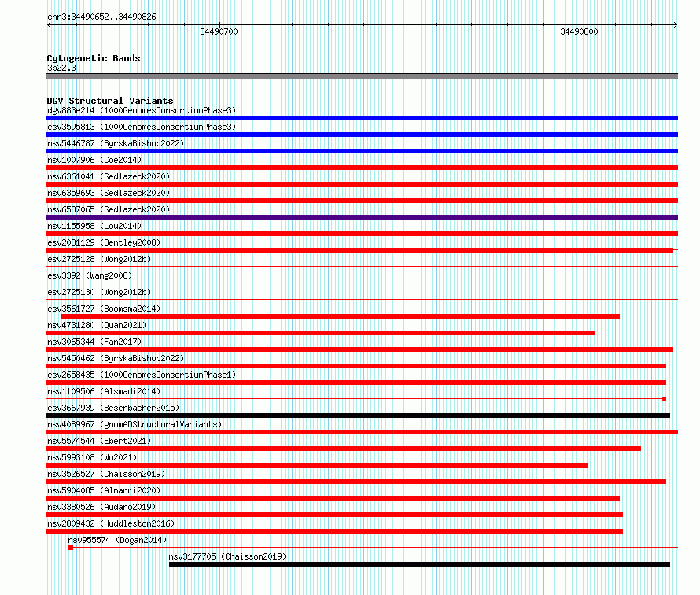Screen dimensions: 700x595
Task: Select the esv3561727 (Boomsma2014) variant
Action: [104, 309]
